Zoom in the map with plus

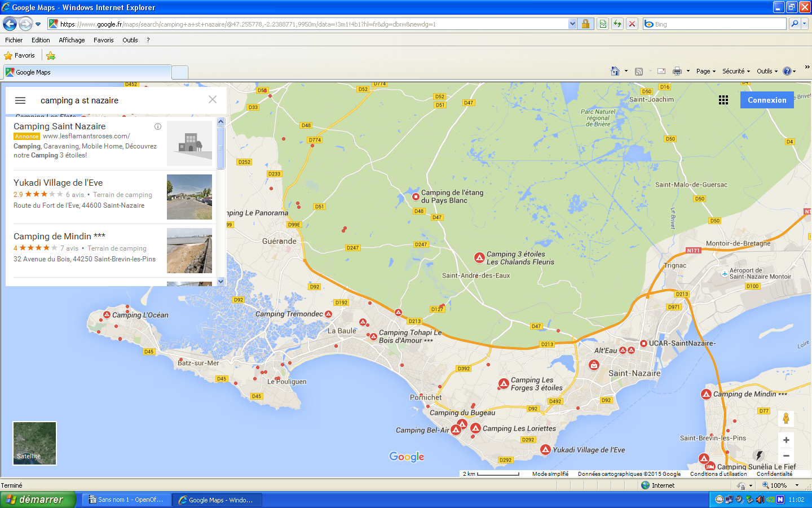[x=786, y=440]
